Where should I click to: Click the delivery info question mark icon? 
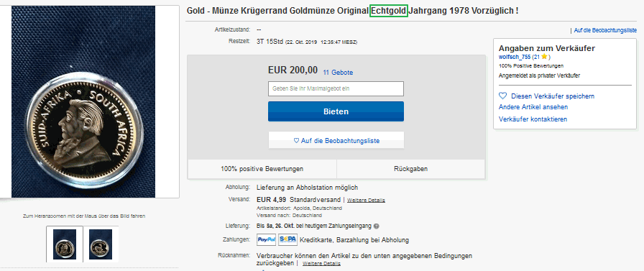pos(376,226)
